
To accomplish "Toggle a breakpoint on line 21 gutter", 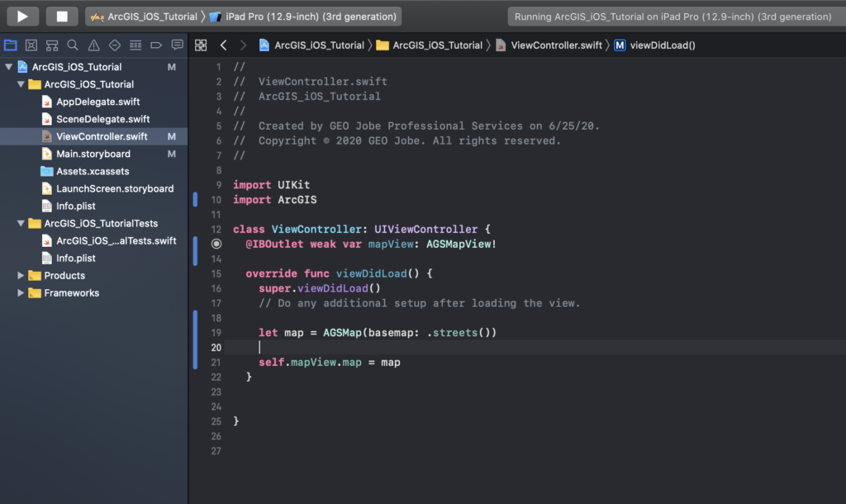I will [x=216, y=362].
